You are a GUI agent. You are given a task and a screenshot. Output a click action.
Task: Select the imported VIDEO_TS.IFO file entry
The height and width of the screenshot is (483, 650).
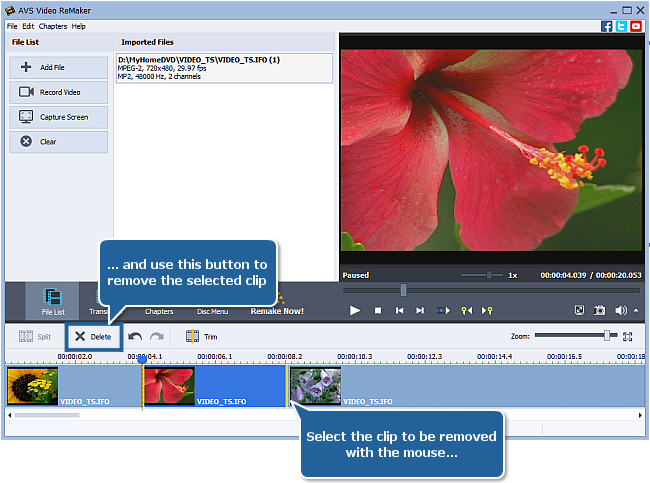point(224,68)
